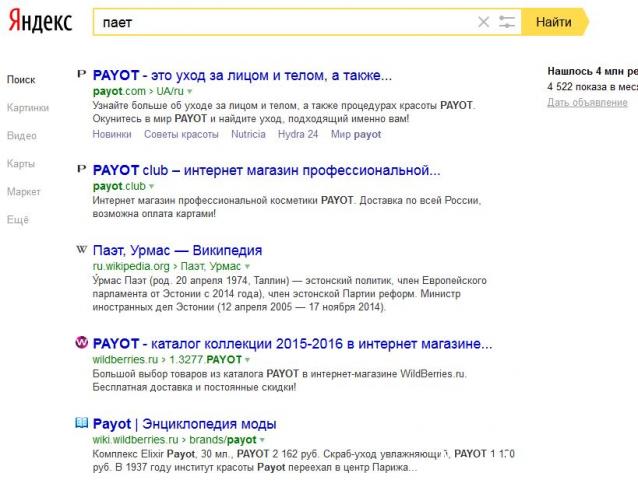Open the Hydra 24 sitelink
Screen dimensions: 638x487
click(x=298, y=134)
